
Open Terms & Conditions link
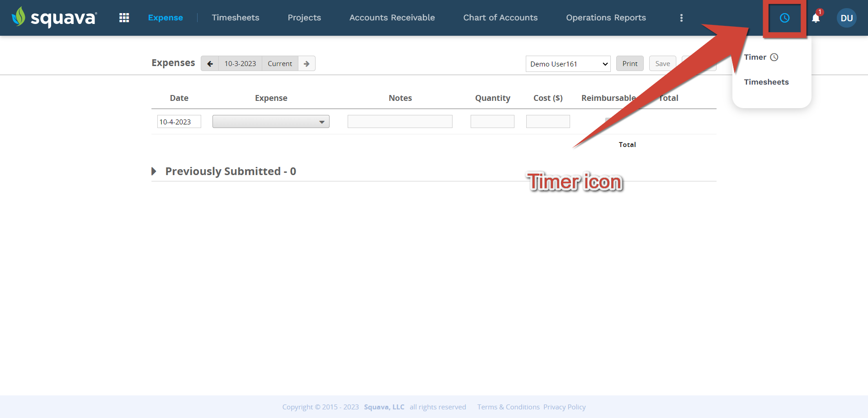[509, 407]
